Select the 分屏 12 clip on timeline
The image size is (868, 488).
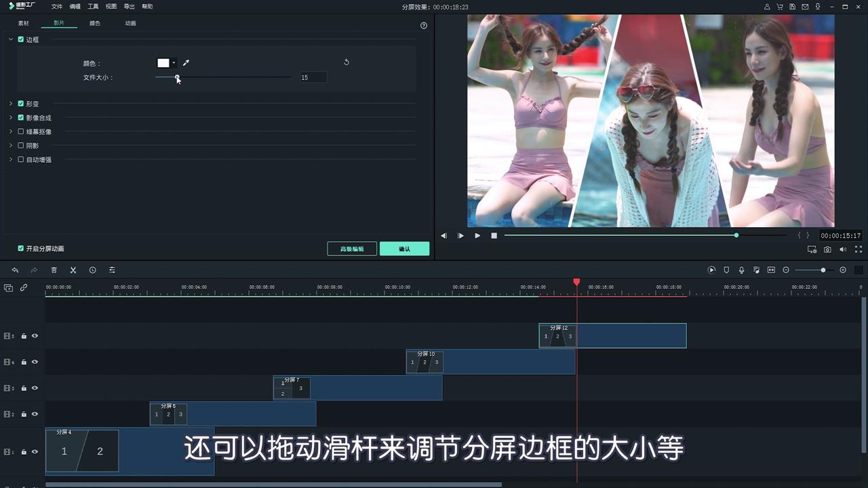(612, 335)
